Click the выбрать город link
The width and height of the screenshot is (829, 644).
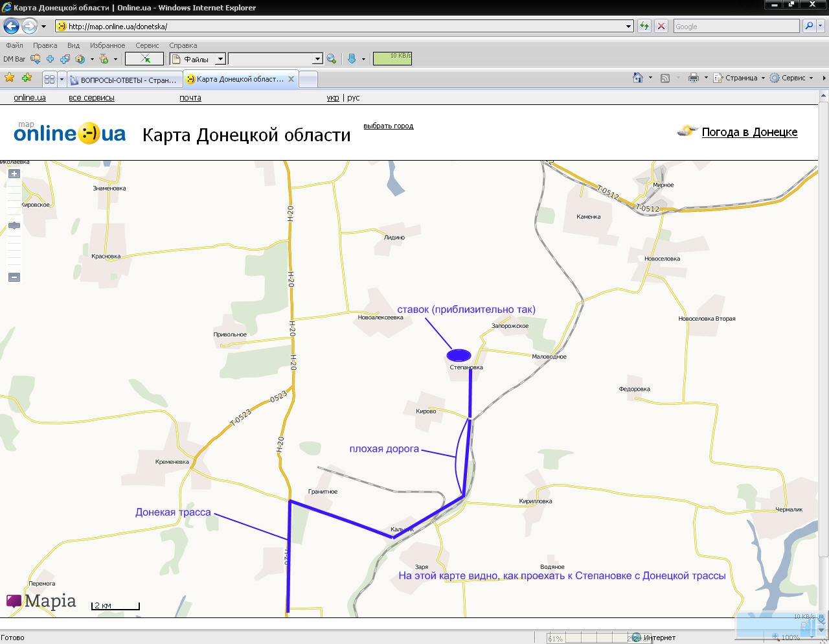coord(388,126)
